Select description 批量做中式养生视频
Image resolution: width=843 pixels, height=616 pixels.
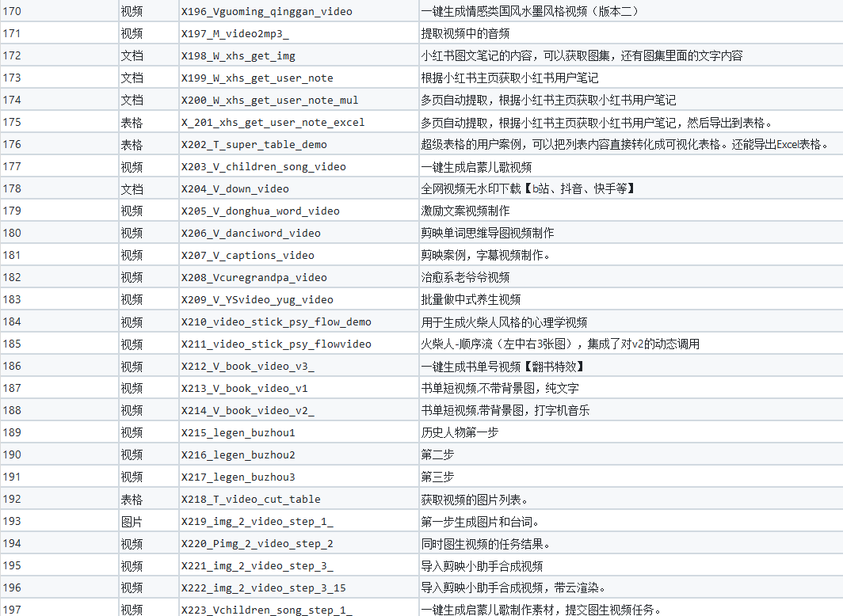click(471, 299)
